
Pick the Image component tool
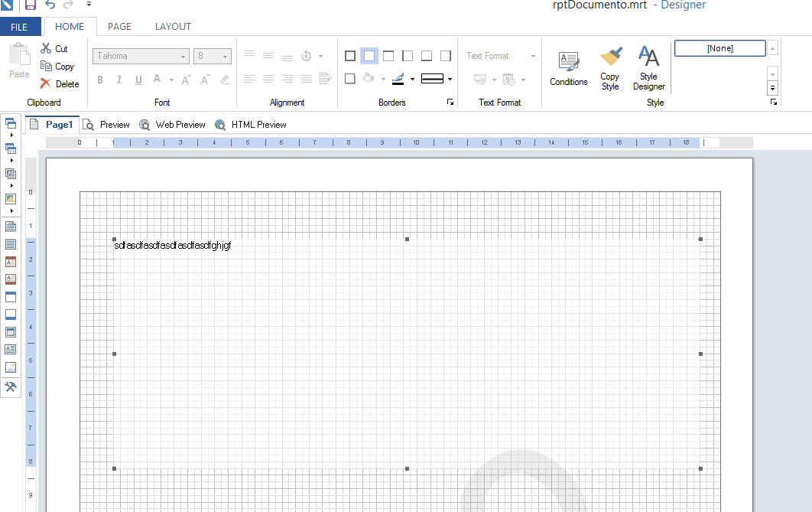click(x=11, y=367)
